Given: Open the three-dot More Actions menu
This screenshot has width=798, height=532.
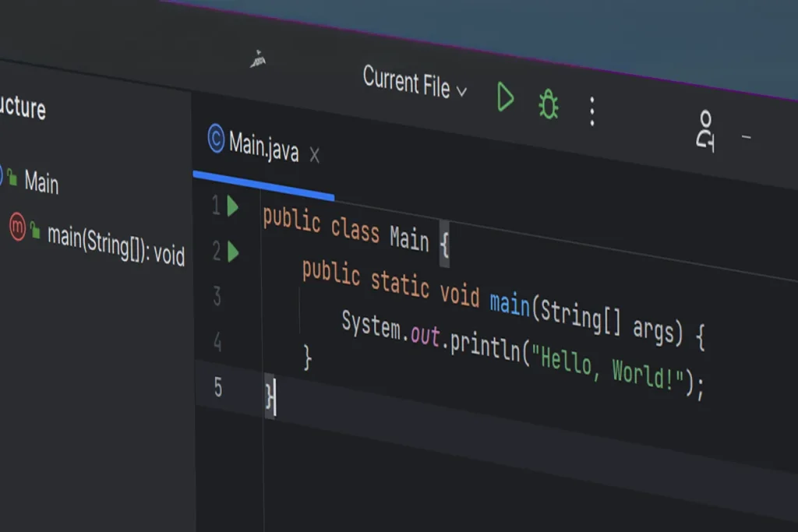Looking at the screenshot, I should [592, 112].
